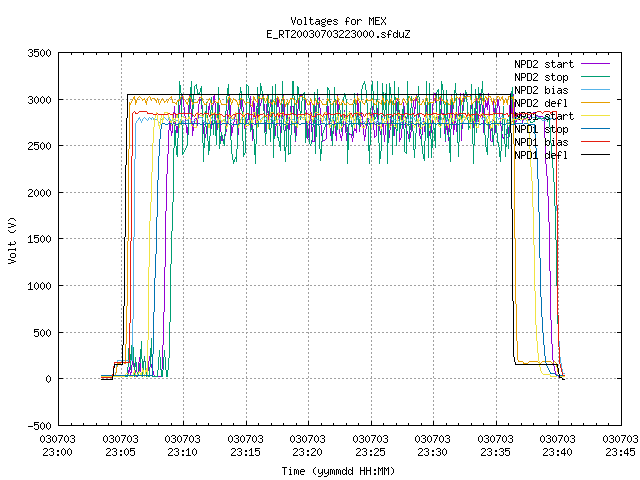
Task: Click the 1500 y-axis tick label
Action: (x=40, y=239)
